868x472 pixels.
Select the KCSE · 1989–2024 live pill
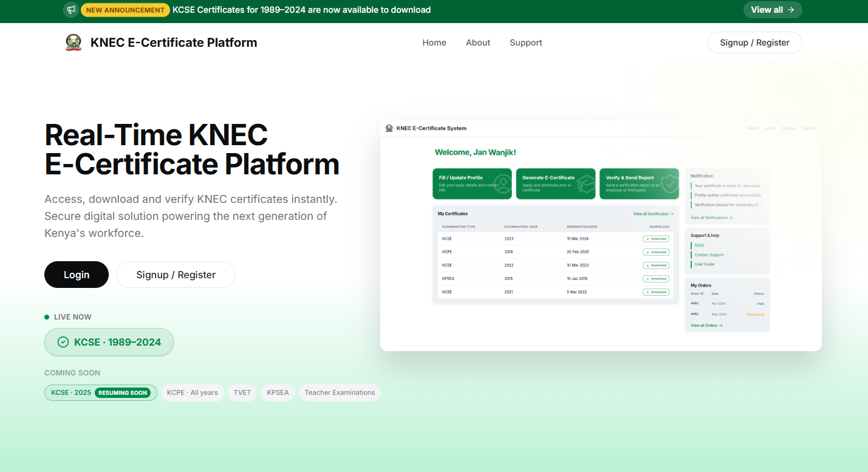[x=109, y=342]
